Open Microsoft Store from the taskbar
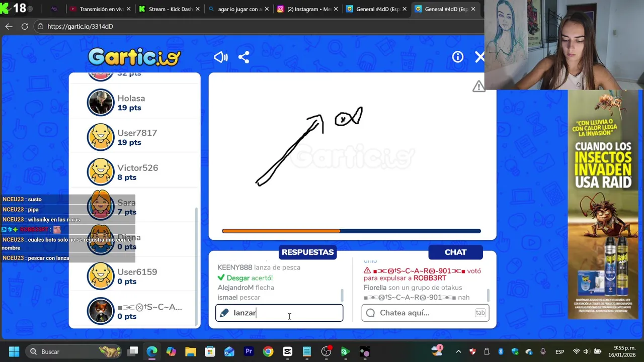 tap(210, 351)
